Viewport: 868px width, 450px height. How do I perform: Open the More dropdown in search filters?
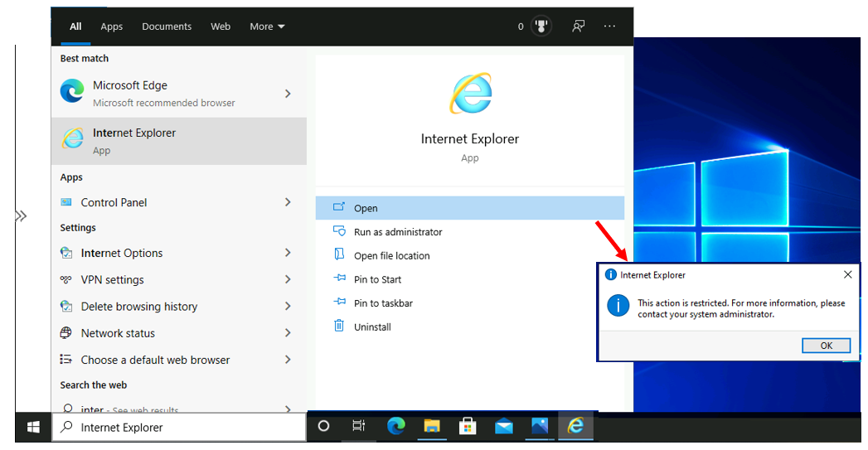pos(267,26)
